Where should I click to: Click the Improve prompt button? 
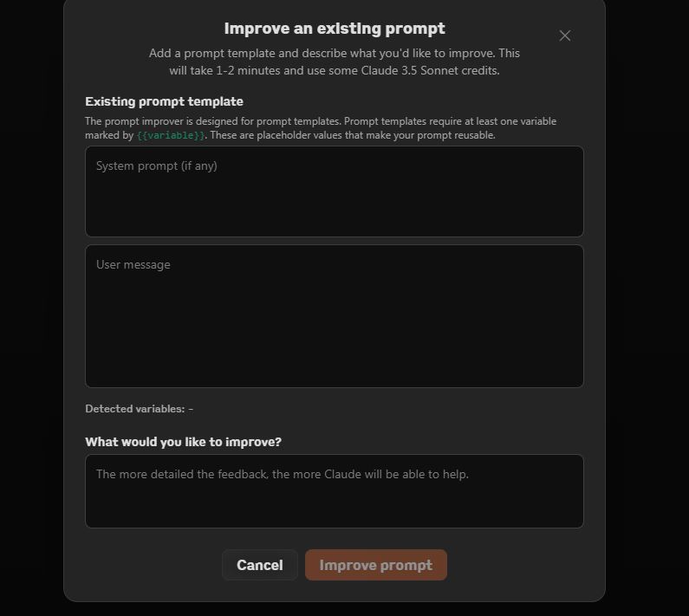pyautogui.click(x=375, y=565)
